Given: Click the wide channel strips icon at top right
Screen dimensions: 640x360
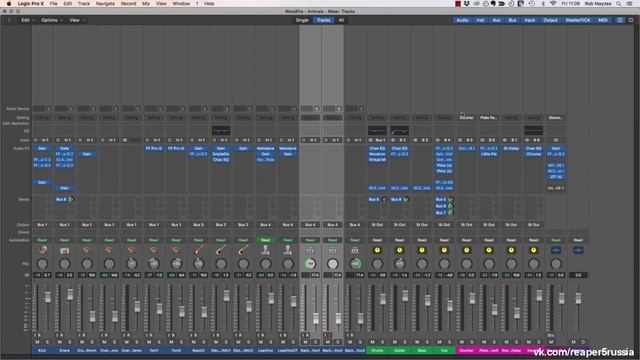Looking at the screenshot, I should pyautogui.click(x=631, y=20).
